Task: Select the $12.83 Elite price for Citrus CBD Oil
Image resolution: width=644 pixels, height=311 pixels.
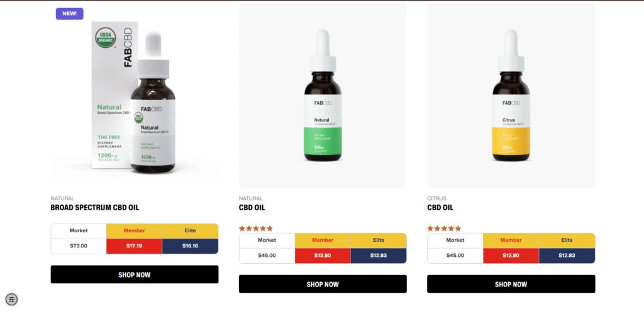Action: (x=567, y=256)
